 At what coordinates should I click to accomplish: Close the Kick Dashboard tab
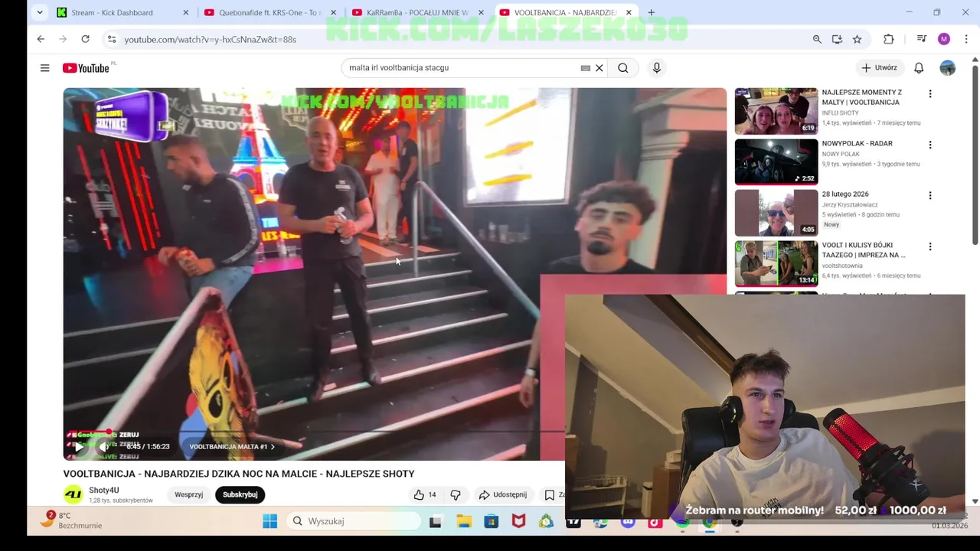(x=185, y=12)
